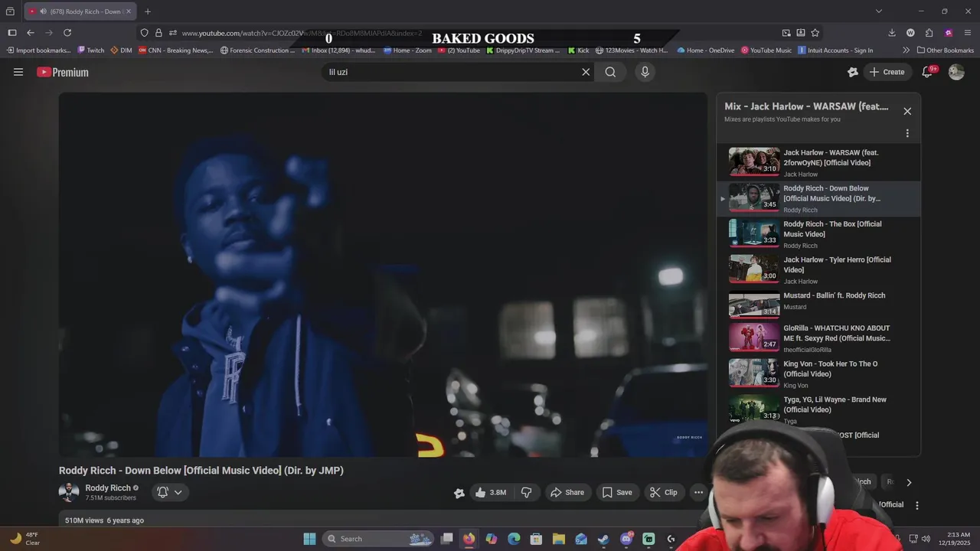
Task: Open Roddy Ricch channel name link
Action: (108, 487)
